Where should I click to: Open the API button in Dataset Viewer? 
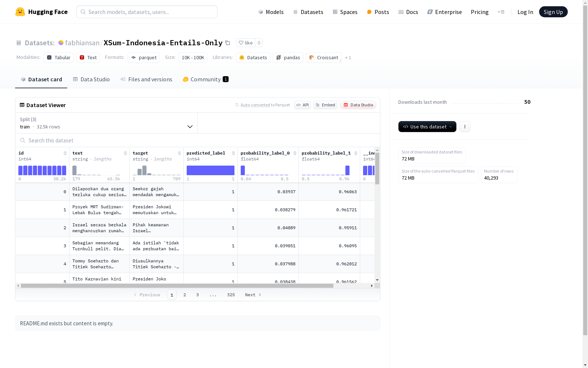[302, 105]
